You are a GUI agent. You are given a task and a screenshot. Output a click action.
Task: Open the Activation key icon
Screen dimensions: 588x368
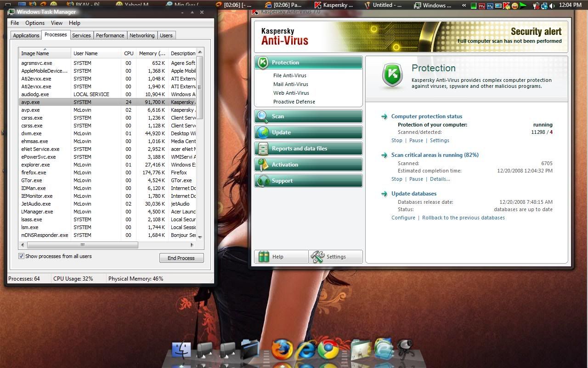[x=263, y=165]
